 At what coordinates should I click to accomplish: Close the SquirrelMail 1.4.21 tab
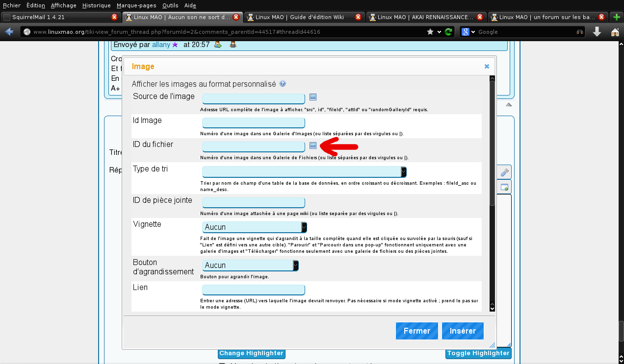point(114,17)
